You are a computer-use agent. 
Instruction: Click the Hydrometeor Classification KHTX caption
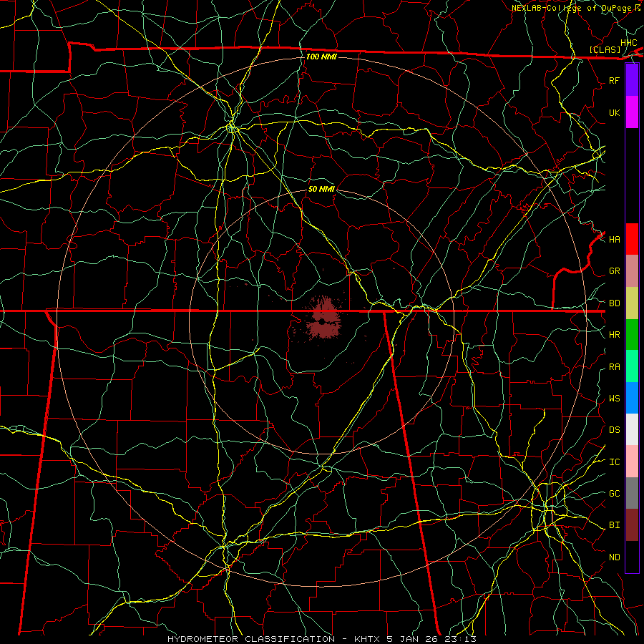tap(321, 639)
